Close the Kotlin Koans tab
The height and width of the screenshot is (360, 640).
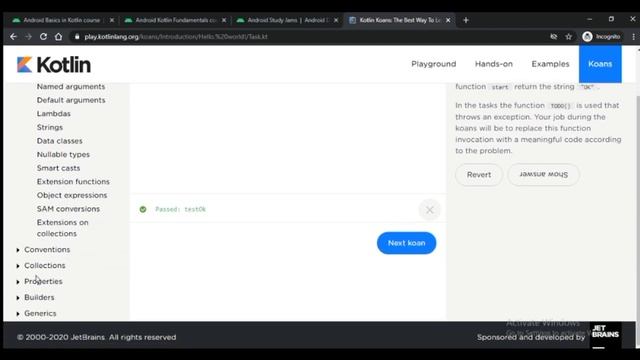[448, 20]
